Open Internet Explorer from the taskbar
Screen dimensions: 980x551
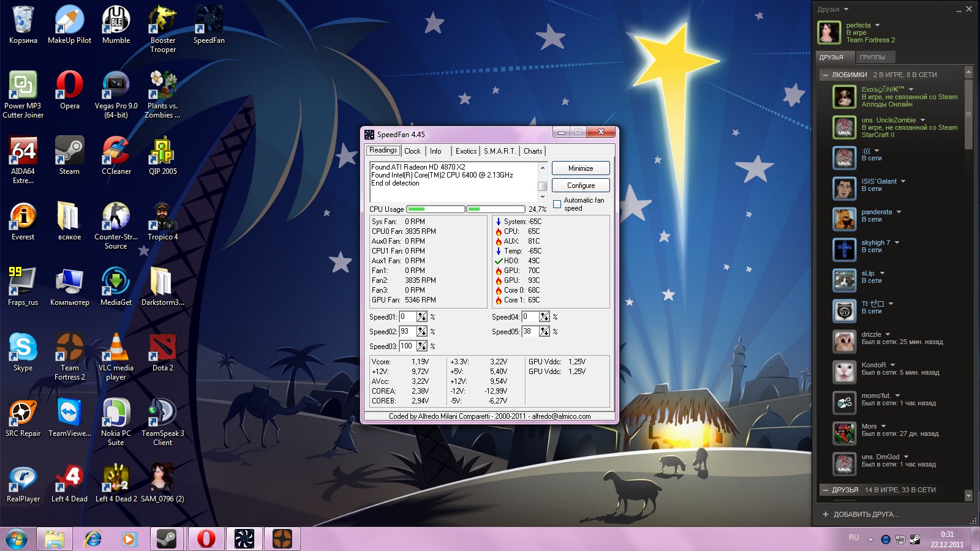click(x=92, y=539)
